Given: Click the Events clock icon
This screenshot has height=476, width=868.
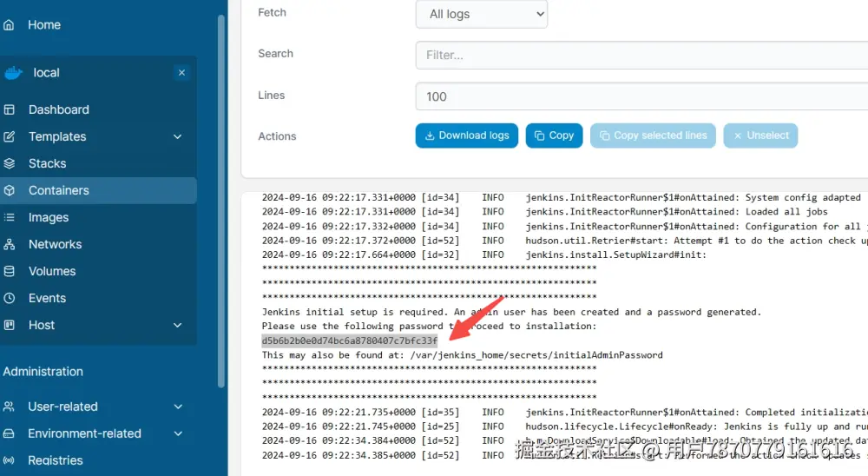Looking at the screenshot, I should click(10, 298).
